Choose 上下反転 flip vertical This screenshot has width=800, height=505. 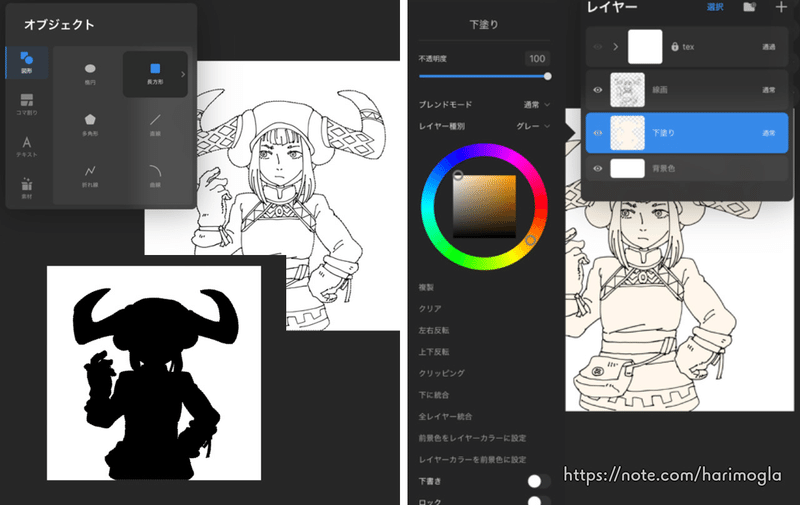434,351
